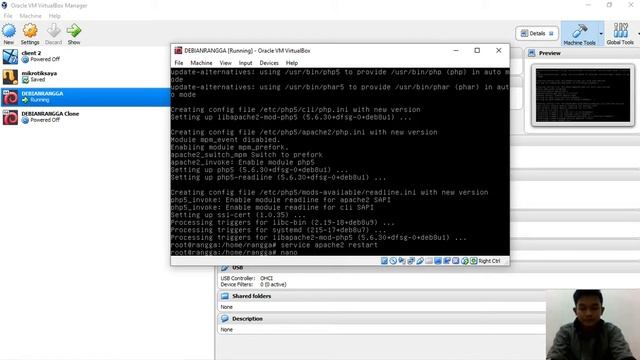Click the Right Ctrl host key label
The image size is (640, 360).
point(489,261)
